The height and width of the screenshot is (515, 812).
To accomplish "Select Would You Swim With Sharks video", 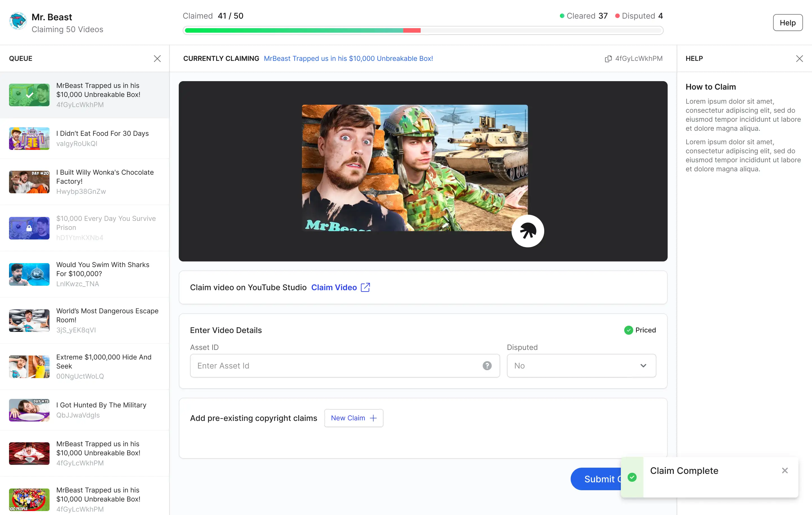I will pyautogui.click(x=85, y=274).
